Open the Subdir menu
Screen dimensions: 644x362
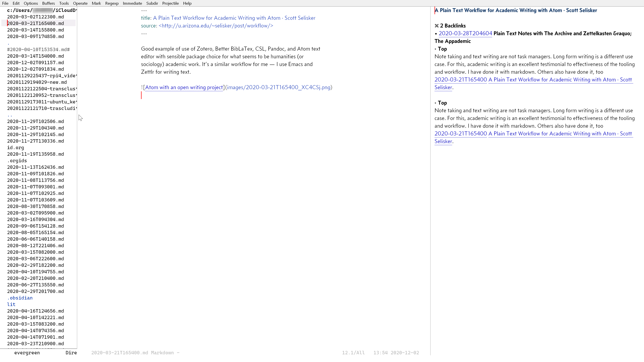pos(152,3)
